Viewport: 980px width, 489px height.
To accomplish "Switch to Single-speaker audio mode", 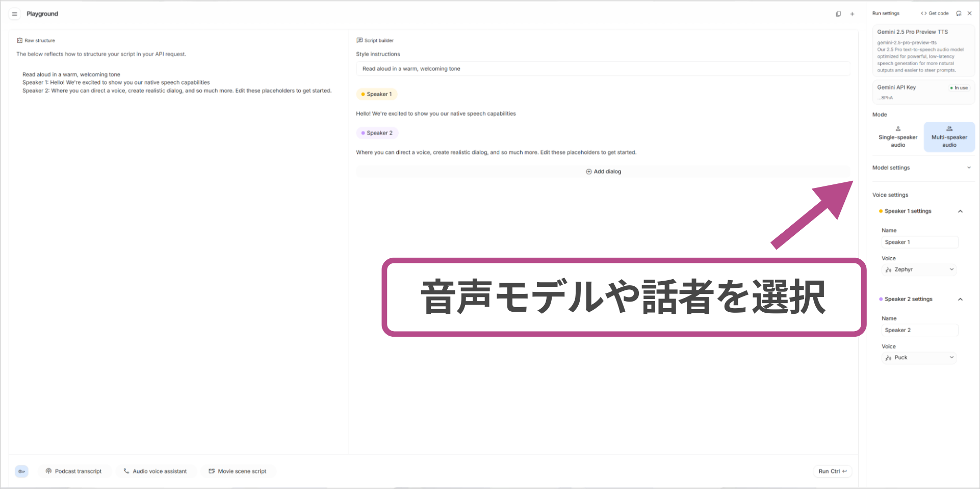I will click(897, 137).
